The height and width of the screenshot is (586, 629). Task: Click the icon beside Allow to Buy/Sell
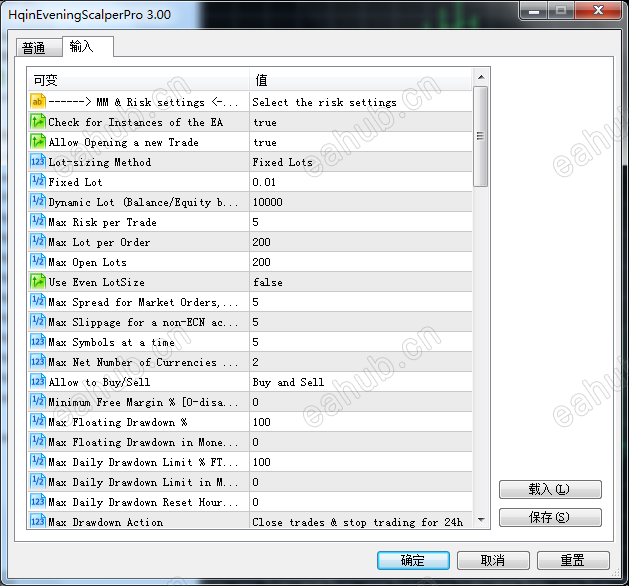coord(38,382)
